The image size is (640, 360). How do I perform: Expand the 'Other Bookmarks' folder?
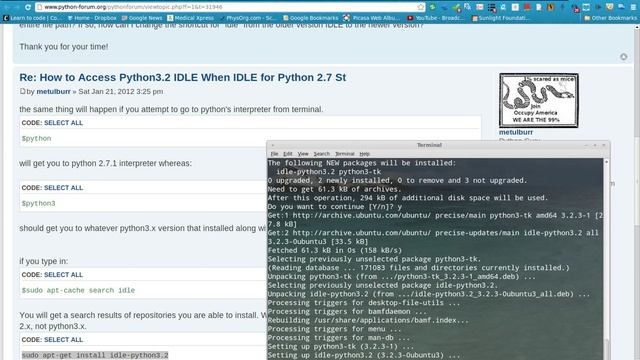click(x=610, y=18)
